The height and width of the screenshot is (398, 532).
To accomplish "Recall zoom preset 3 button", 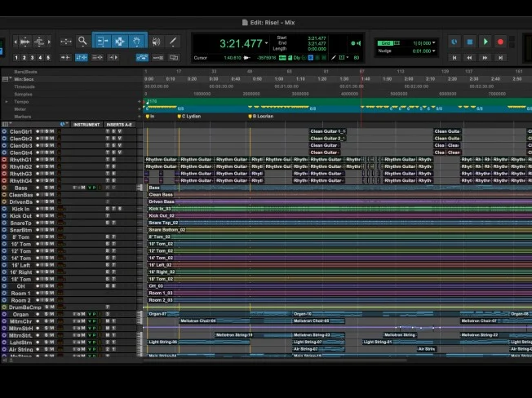I will pos(32,58).
